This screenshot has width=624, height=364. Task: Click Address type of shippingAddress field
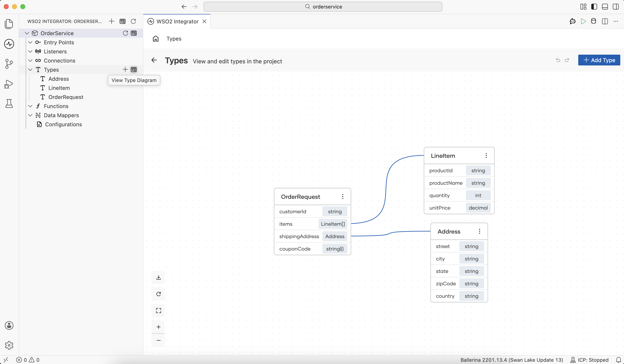[335, 236]
